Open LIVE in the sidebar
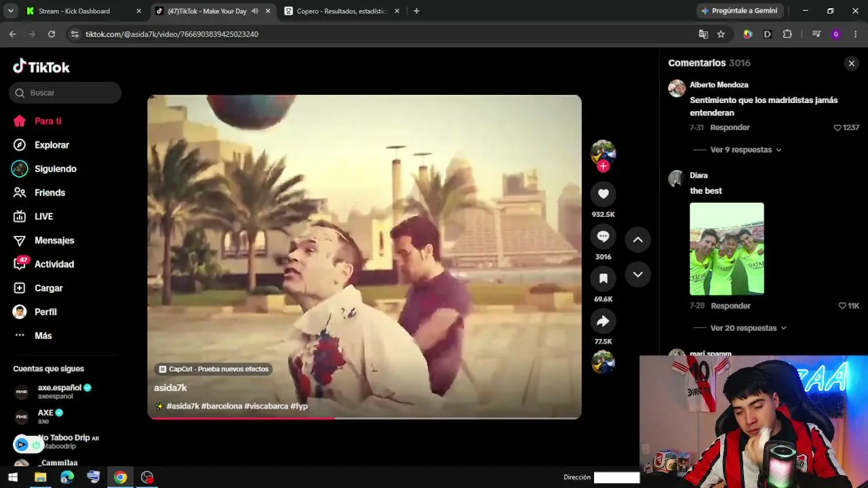The image size is (868, 488). pyautogui.click(x=33, y=216)
